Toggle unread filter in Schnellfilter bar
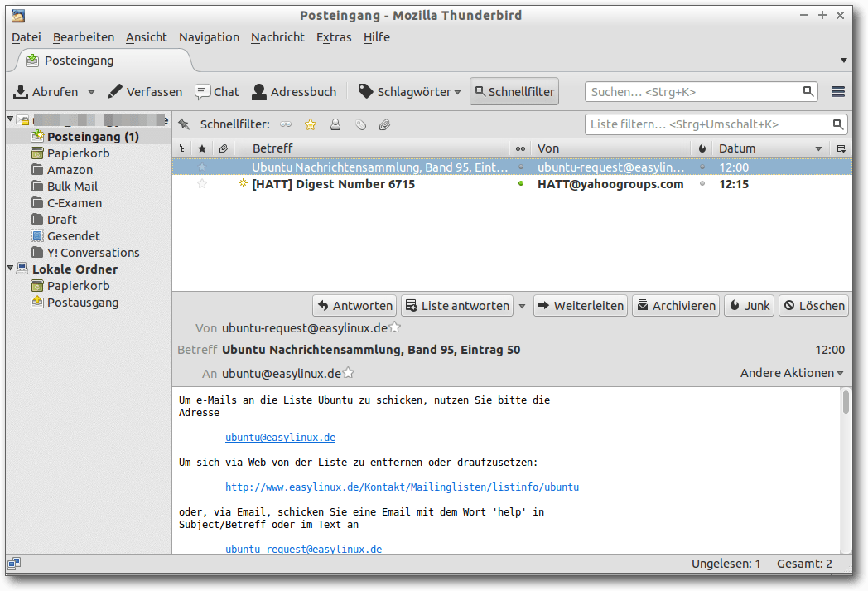The height and width of the screenshot is (591, 868). (x=286, y=124)
